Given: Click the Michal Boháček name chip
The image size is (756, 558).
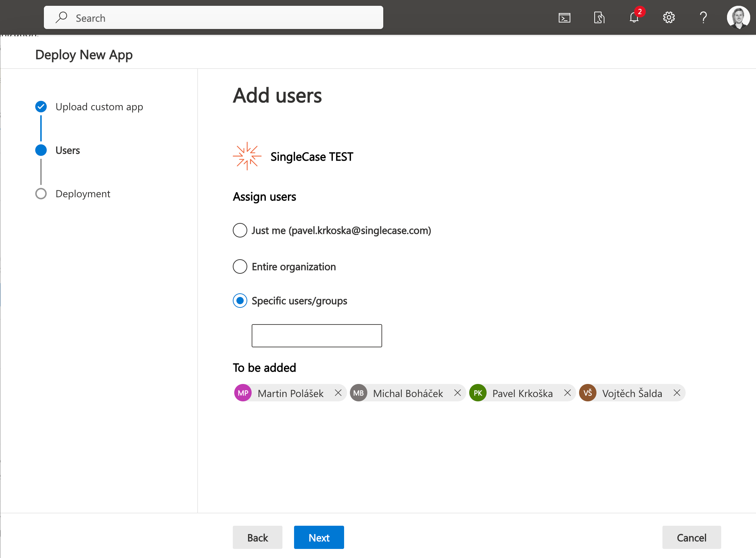Looking at the screenshot, I should tap(408, 393).
